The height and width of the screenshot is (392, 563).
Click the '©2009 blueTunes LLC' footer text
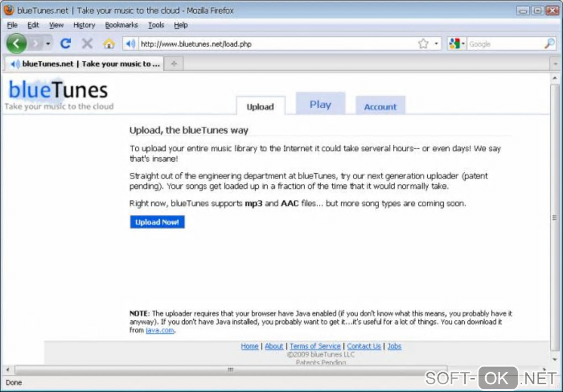321,354
